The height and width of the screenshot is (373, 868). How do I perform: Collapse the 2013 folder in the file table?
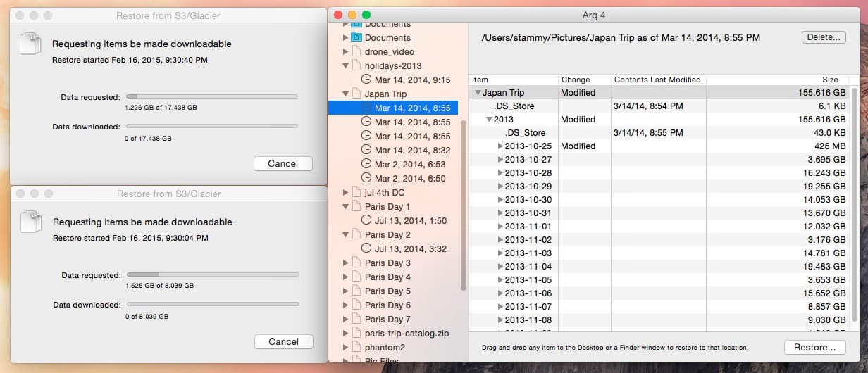point(490,119)
